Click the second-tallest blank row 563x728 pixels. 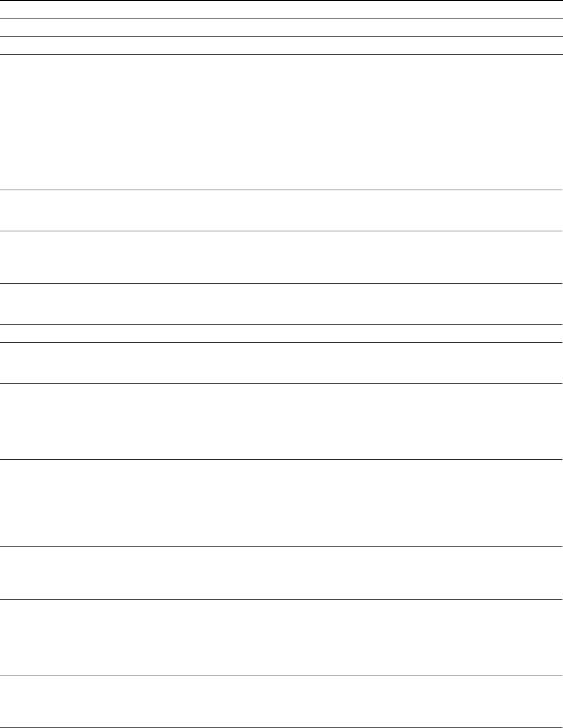pos(281,503)
